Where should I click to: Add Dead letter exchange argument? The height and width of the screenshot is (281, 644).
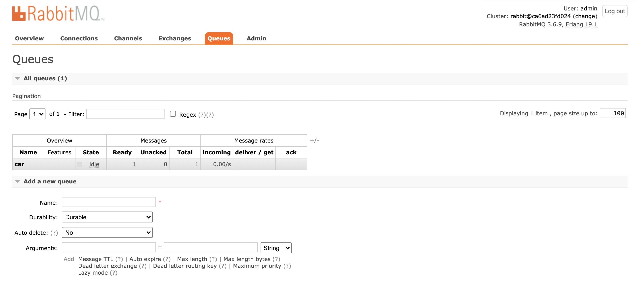pyautogui.click(x=107, y=266)
